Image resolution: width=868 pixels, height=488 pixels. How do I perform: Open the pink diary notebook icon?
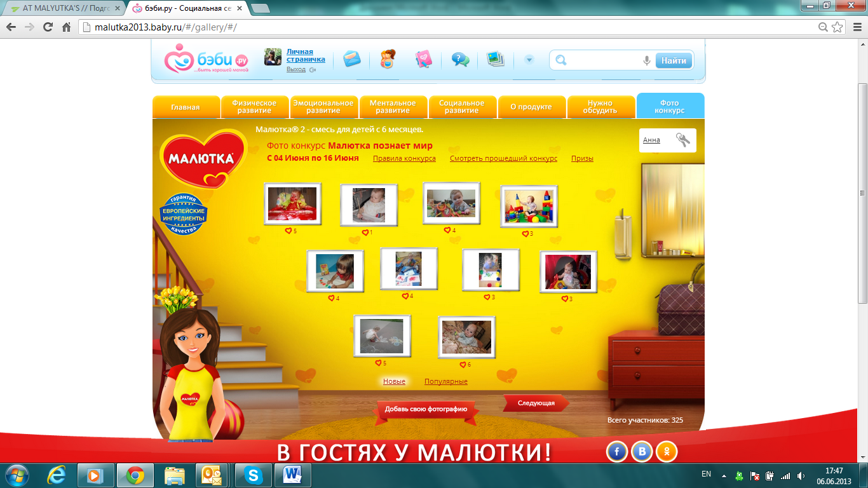point(423,59)
